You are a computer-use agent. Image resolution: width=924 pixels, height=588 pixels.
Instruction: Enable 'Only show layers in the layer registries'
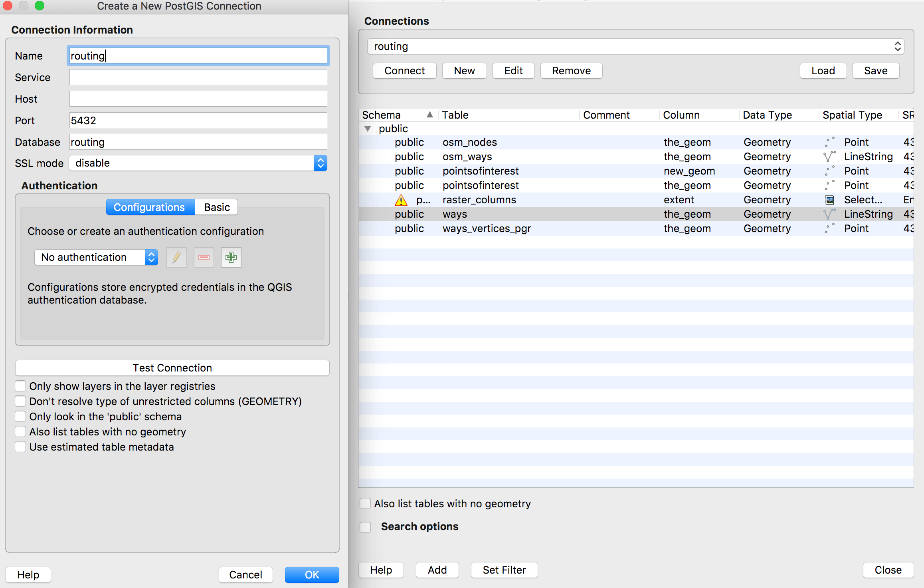point(20,386)
